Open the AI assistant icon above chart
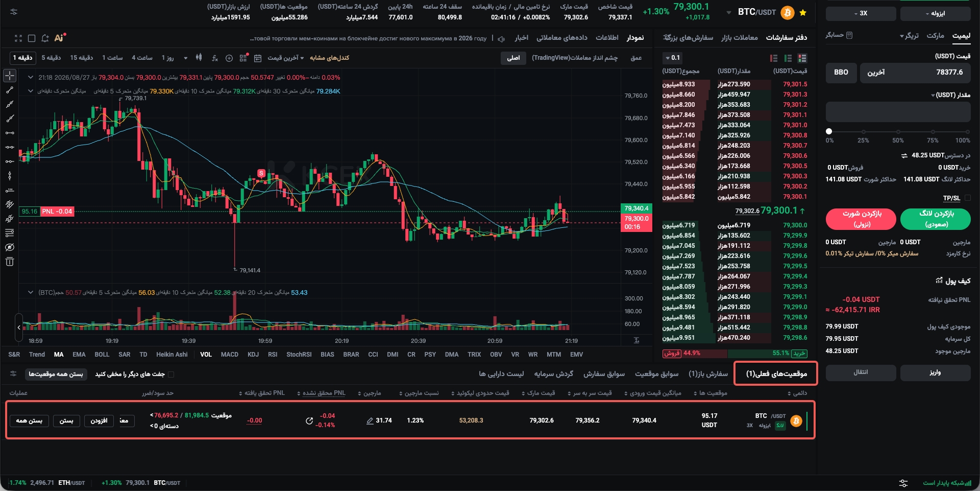980x491 pixels. [x=60, y=38]
